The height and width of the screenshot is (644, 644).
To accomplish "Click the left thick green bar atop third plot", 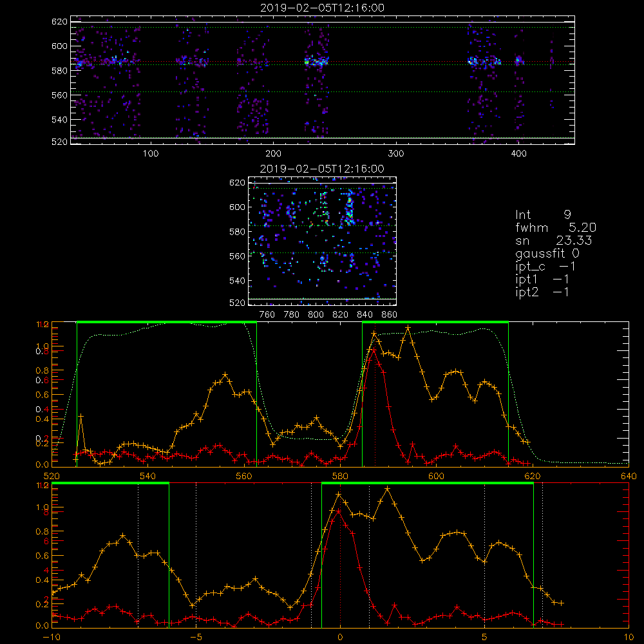I will [x=167, y=322].
